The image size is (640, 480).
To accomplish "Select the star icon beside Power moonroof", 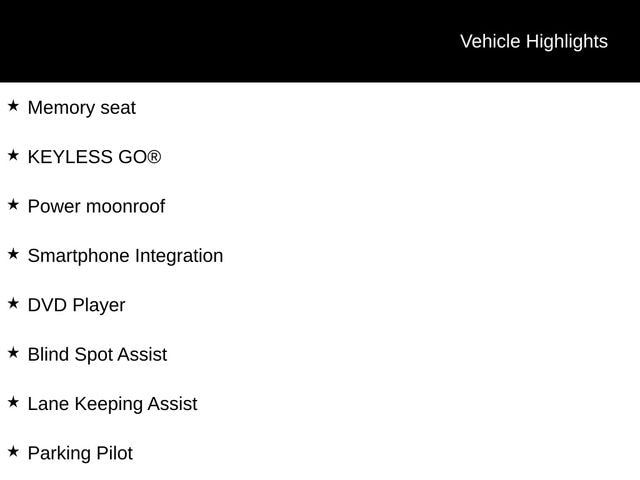I will 13,205.
